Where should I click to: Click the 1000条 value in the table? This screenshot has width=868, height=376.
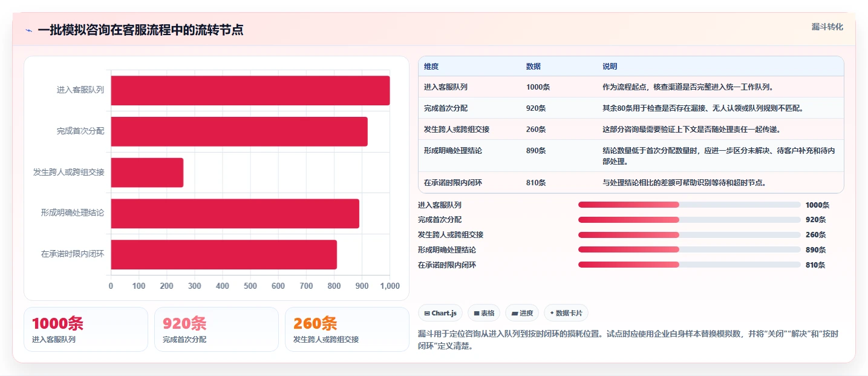[538, 87]
